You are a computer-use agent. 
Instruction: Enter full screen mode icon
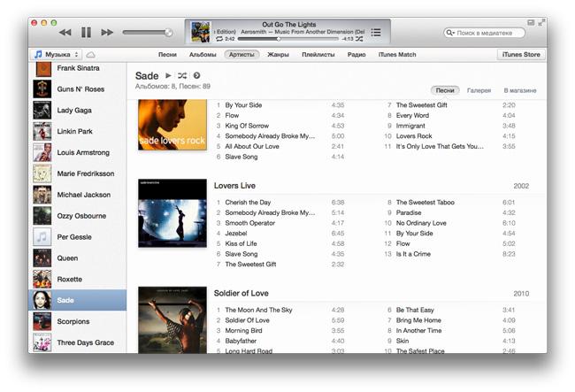coord(540,23)
